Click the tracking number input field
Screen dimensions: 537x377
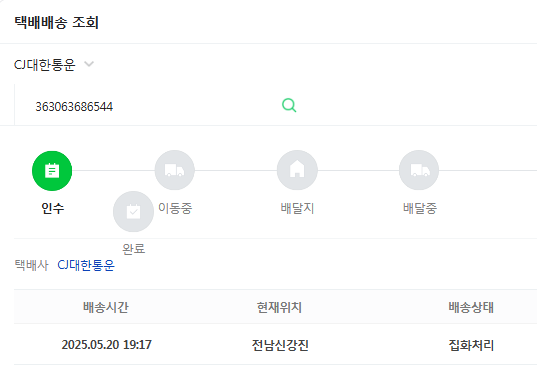(x=147, y=106)
